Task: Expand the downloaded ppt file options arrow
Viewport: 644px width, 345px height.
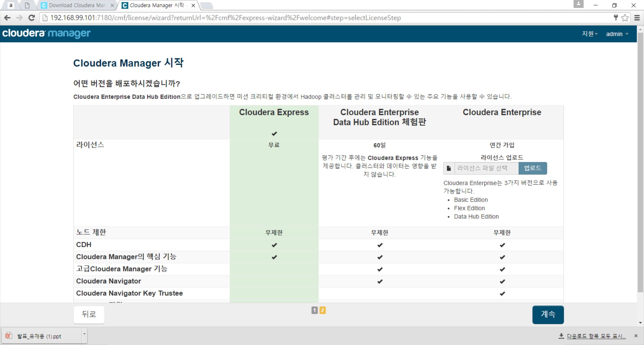Action: click(85, 334)
